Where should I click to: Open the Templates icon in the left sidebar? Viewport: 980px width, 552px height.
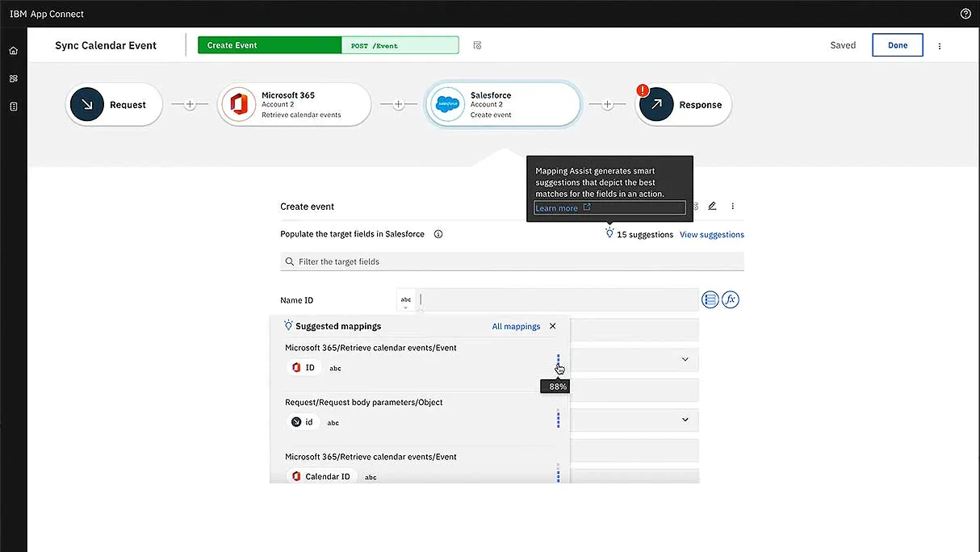click(x=13, y=78)
